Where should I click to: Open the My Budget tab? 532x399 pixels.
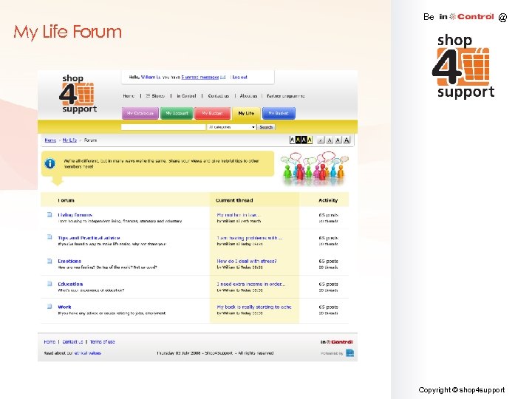pyautogui.click(x=212, y=113)
